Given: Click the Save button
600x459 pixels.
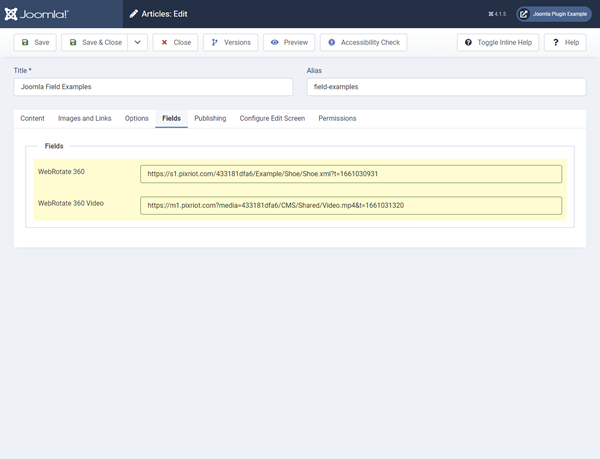Looking at the screenshot, I should (x=35, y=43).
